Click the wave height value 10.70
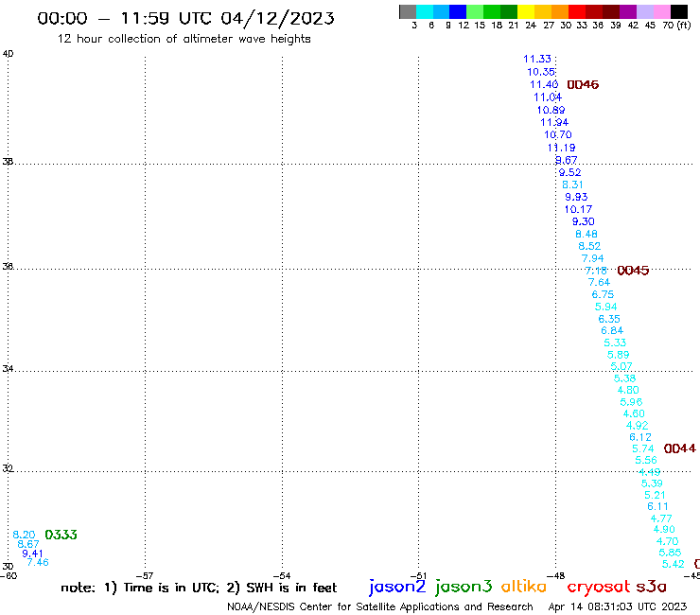Viewport: 700px width, 615px height. click(x=557, y=134)
